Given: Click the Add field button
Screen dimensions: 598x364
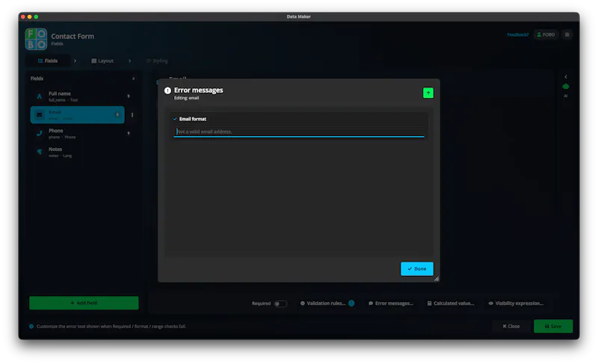Looking at the screenshot, I should [84, 303].
